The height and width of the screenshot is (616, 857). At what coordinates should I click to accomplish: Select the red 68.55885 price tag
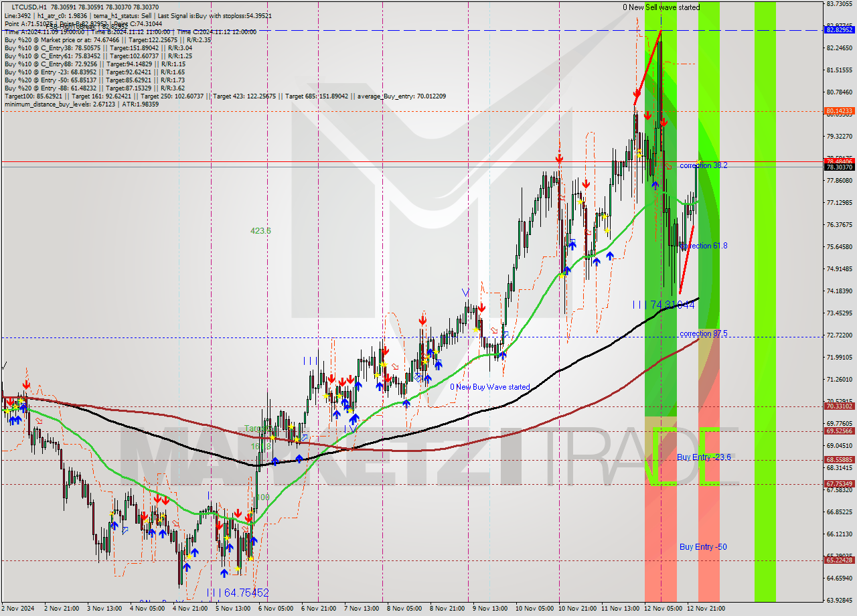[840, 460]
